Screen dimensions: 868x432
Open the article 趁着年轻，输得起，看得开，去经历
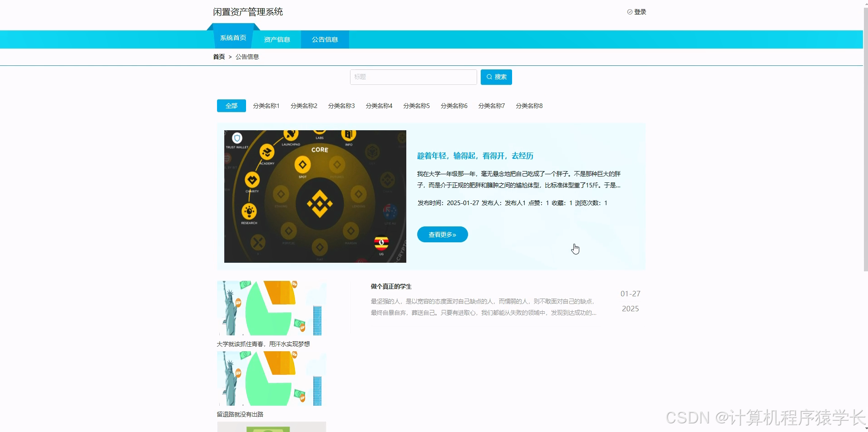pyautogui.click(x=474, y=156)
